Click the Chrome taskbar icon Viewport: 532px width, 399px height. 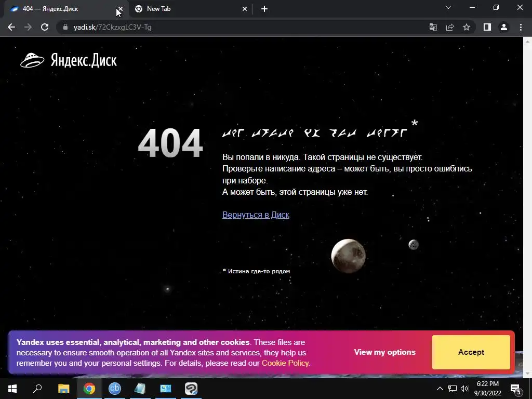89,389
